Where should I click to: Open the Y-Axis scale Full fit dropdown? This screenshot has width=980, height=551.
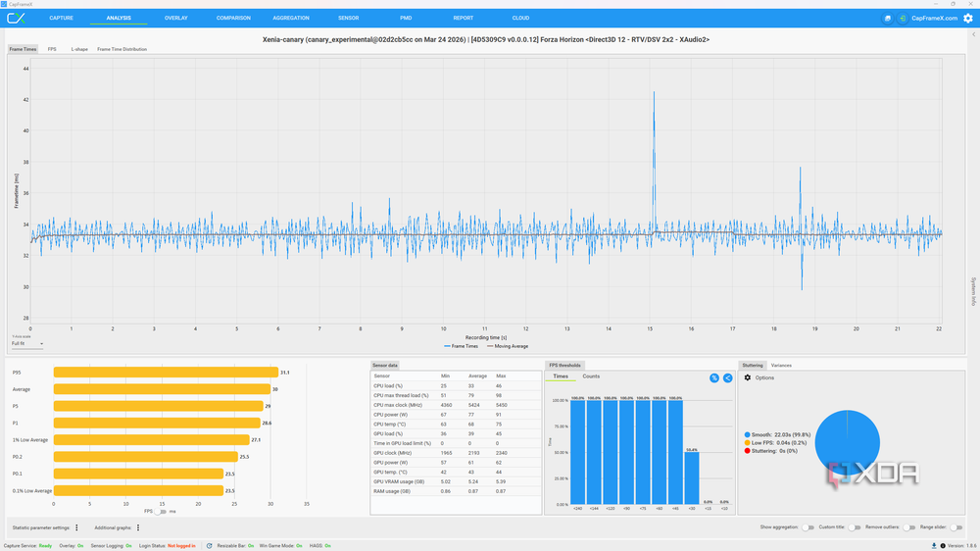coord(26,343)
